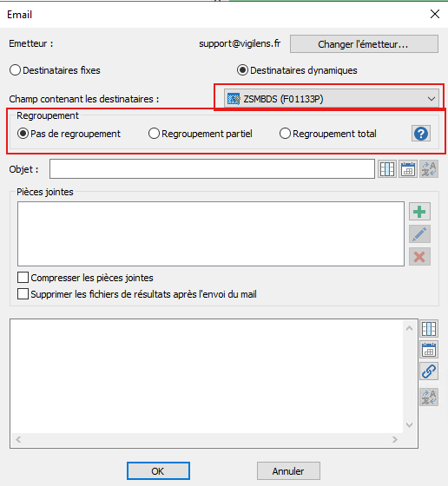Click Changer l'émetteur button

click(x=364, y=44)
